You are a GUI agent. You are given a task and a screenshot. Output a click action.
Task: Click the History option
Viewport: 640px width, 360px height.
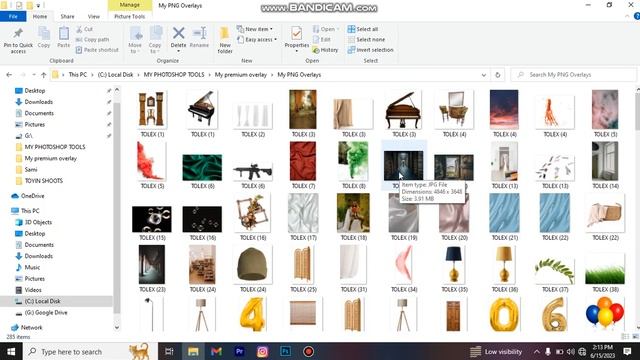click(325, 50)
